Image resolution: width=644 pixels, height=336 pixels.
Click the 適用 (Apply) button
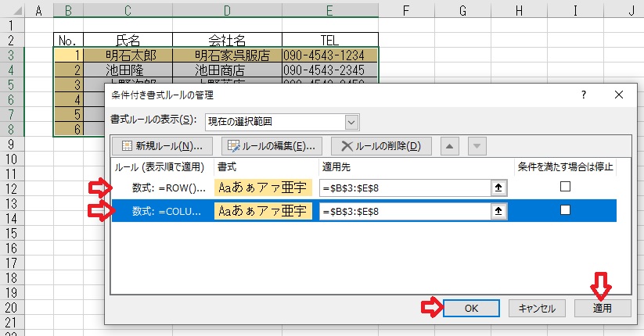[x=602, y=308]
